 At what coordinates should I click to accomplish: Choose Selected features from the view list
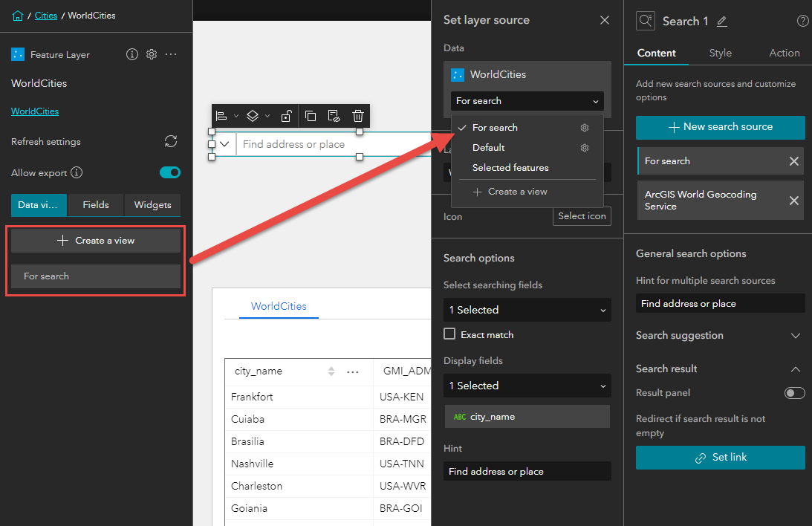pyautogui.click(x=510, y=168)
